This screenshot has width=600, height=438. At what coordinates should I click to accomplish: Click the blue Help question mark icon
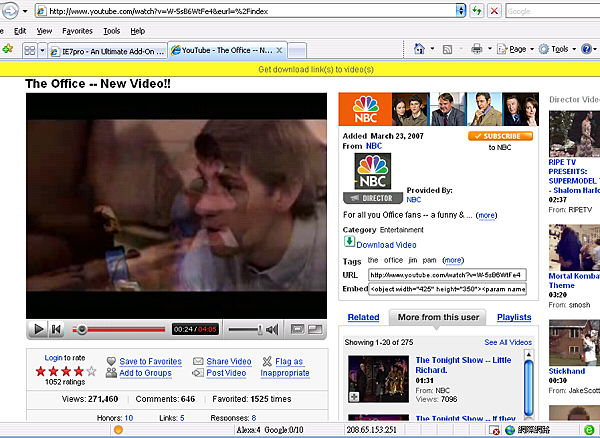click(586, 49)
